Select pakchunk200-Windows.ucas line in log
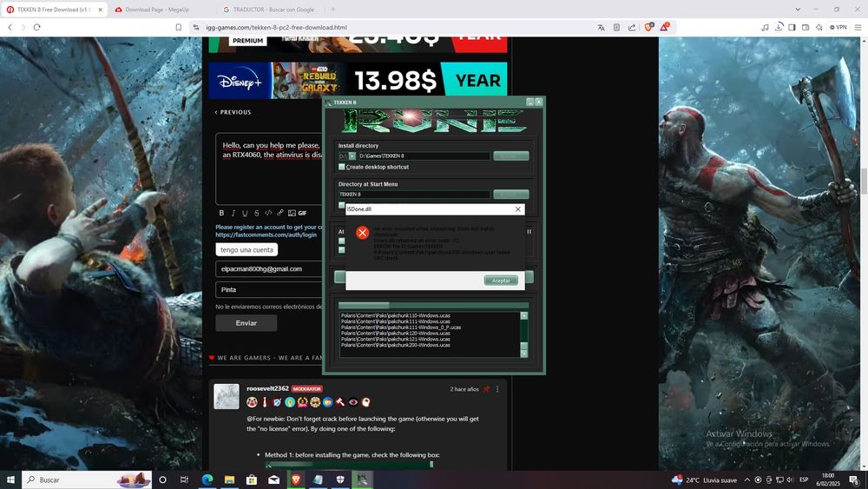Image resolution: width=868 pixels, height=489 pixels. point(395,345)
